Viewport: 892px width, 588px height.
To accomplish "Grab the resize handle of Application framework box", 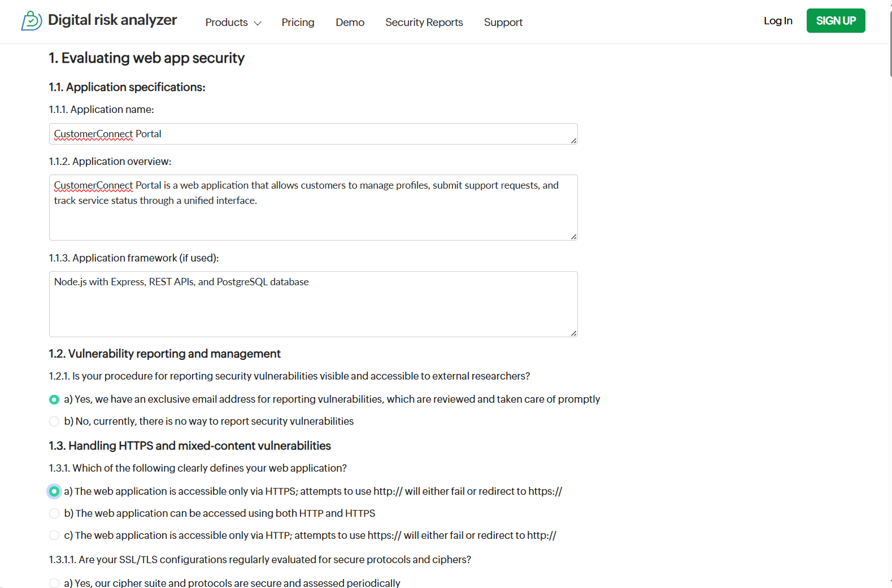I will [574, 333].
